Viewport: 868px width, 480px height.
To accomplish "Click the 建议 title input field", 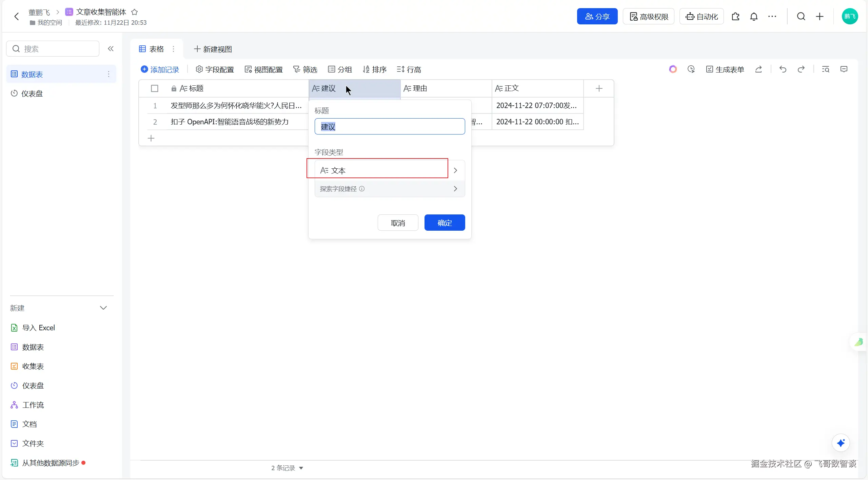I will coord(389,127).
